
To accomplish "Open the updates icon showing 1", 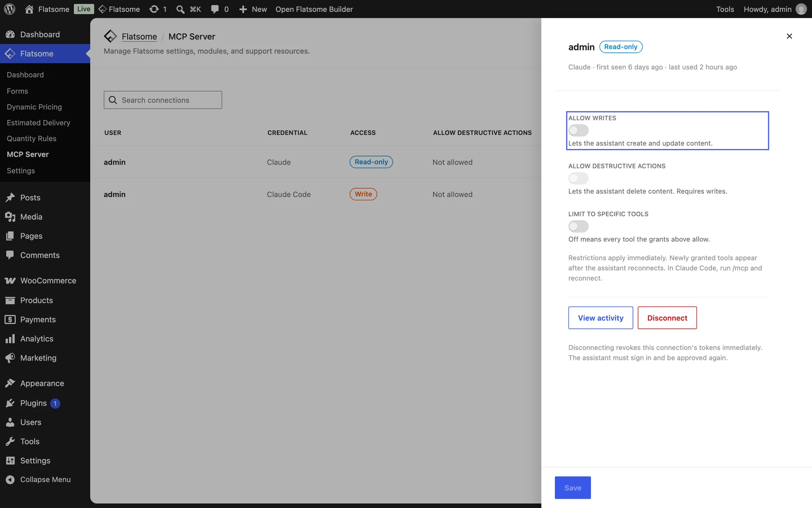I will click(154, 9).
